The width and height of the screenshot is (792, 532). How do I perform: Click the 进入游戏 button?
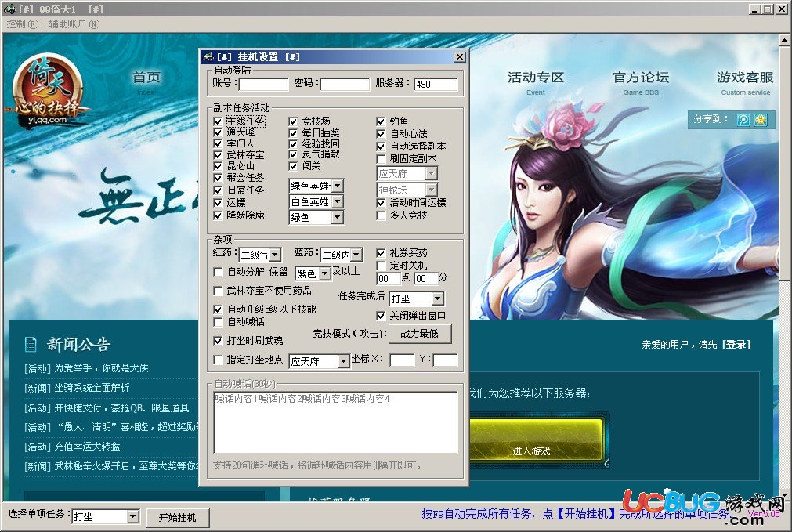[x=537, y=440]
